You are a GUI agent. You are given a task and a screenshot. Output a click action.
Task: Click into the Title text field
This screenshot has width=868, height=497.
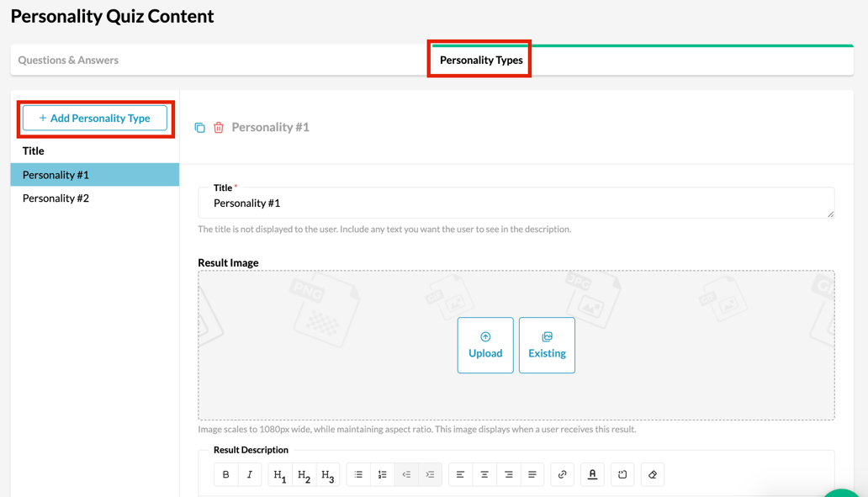click(516, 204)
